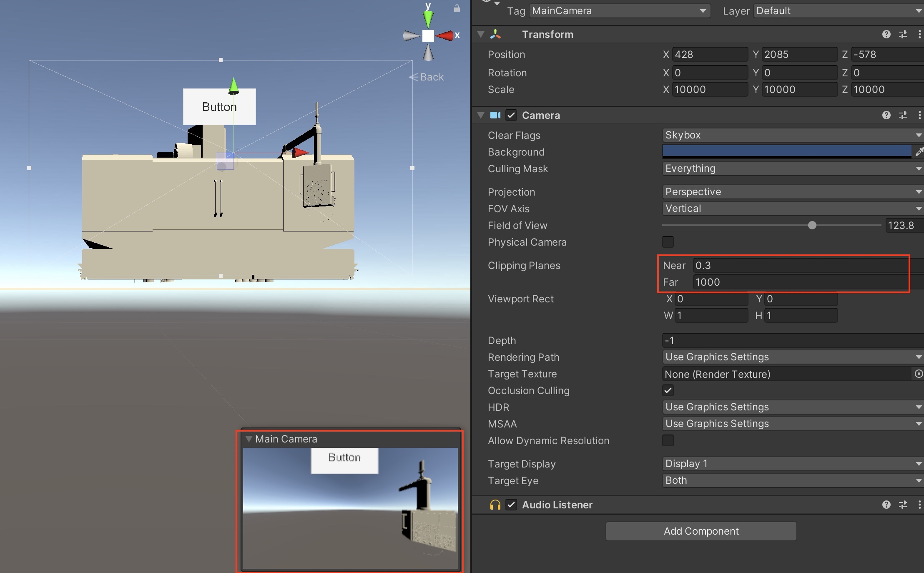Viewport: 924px width, 573px height.
Task: Collapse the Transform component foldout arrow
Action: [x=481, y=35]
